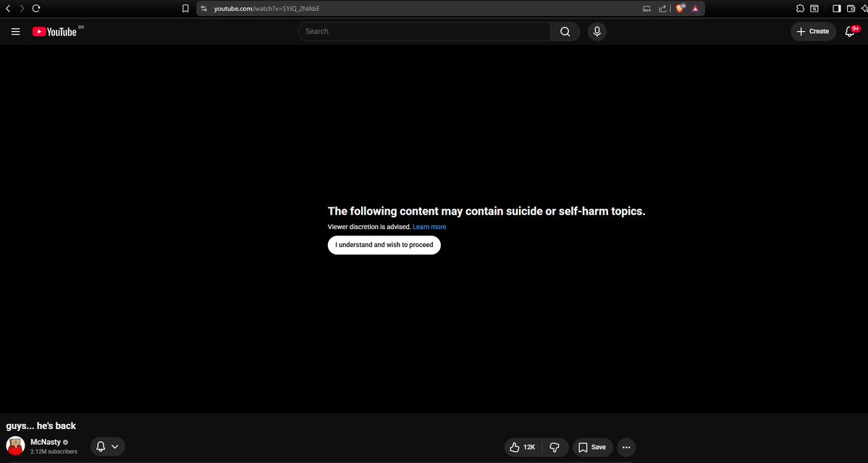Image resolution: width=868 pixels, height=463 pixels.
Task: Open the McNasty channel name link
Action: pyautogui.click(x=46, y=442)
